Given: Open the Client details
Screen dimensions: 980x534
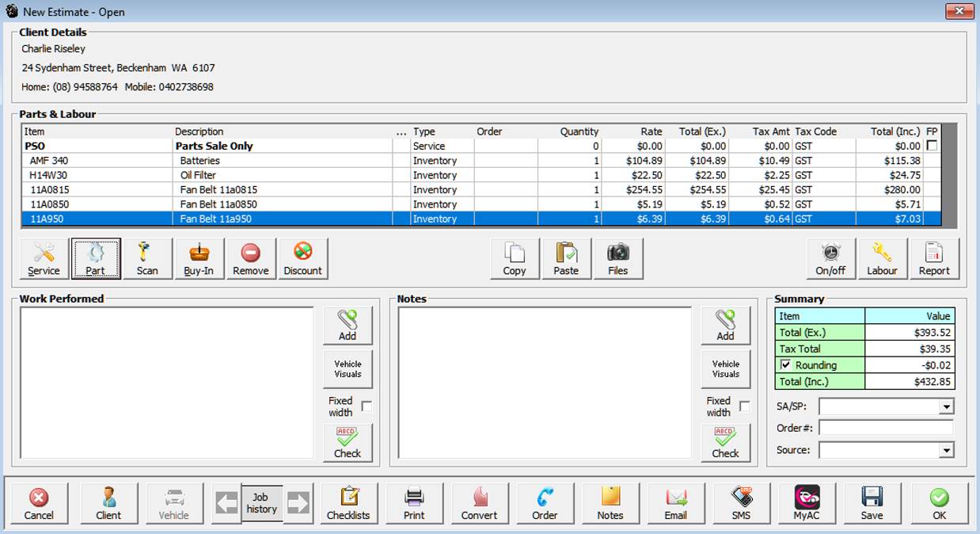Looking at the screenshot, I should click(108, 503).
